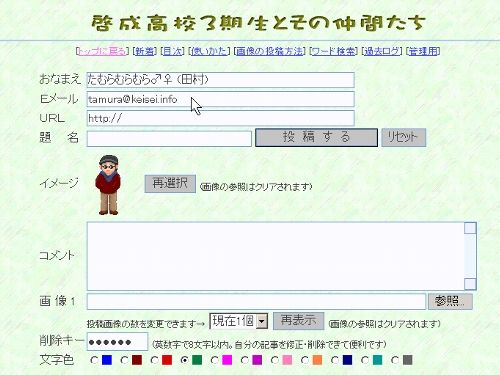Click the comment scrollbar up arrow
The width and height of the screenshot is (500, 375).
(470, 228)
